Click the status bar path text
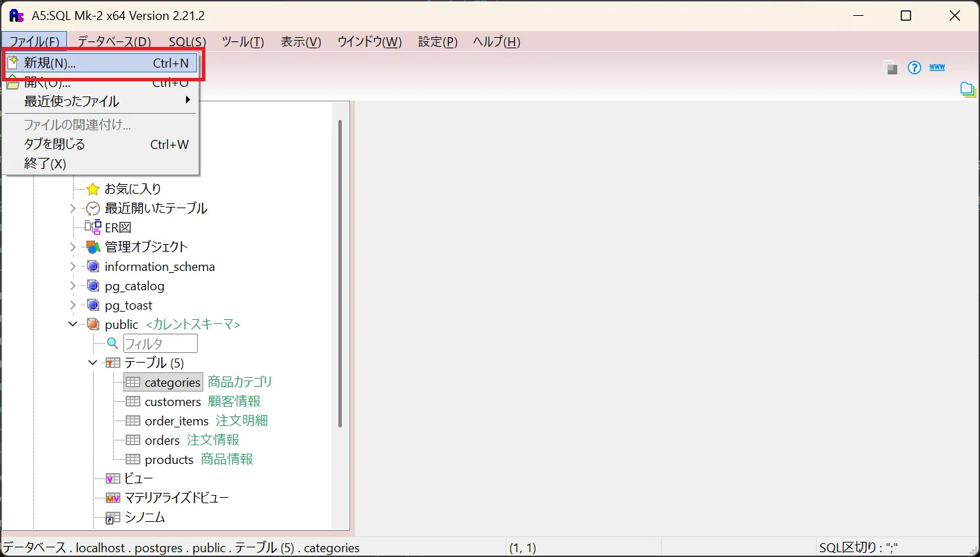Viewport: 980px width, 557px height. pyautogui.click(x=181, y=548)
